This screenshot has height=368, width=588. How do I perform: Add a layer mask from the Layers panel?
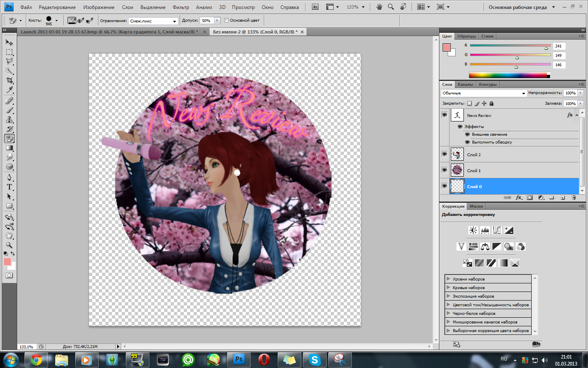tap(530, 197)
